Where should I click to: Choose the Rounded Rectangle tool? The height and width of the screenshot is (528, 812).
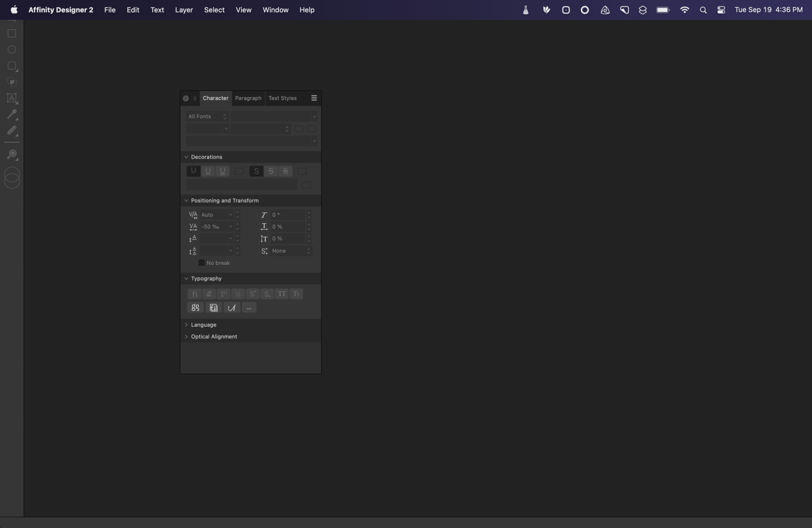click(x=11, y=66)
